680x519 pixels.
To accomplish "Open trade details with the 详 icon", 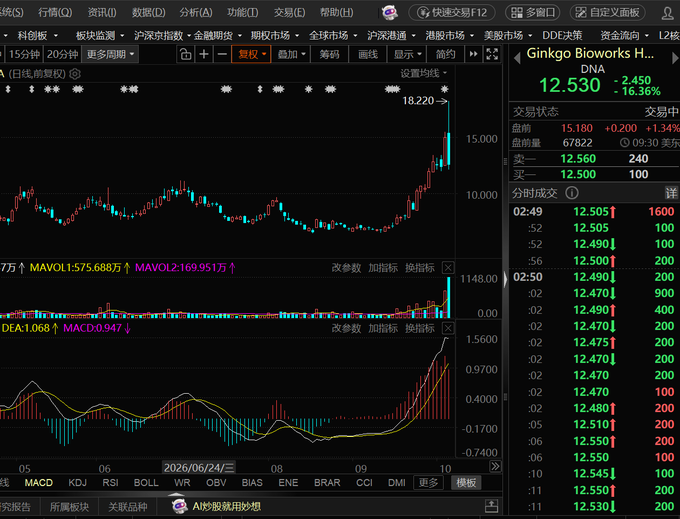I will (x=671, y=193).
